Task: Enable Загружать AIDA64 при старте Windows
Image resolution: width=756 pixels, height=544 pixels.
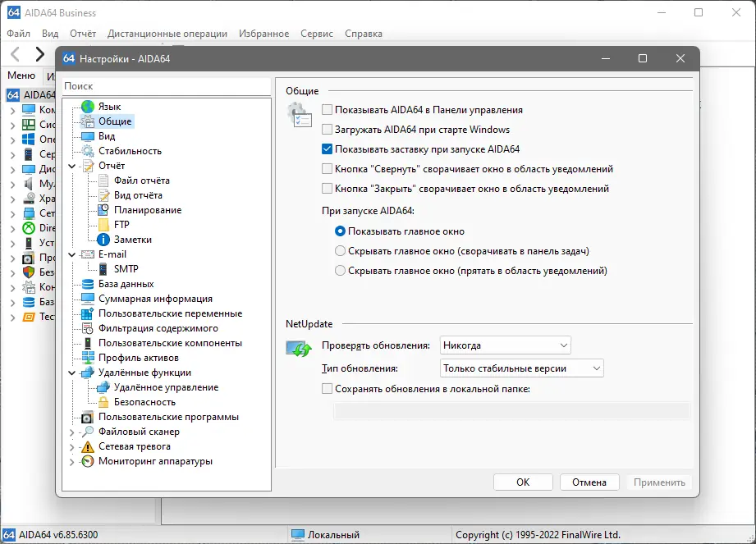Action: click(x=328, y=130)
